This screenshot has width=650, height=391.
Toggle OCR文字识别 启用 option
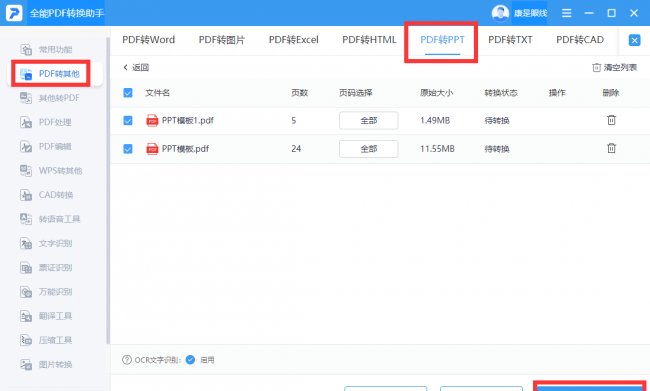pyautogui.click(x=190, y=360)
